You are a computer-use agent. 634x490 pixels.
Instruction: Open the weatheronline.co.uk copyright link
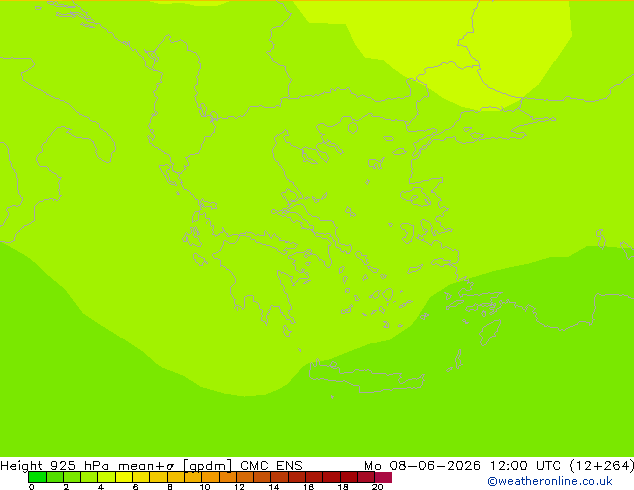(549, 481)
